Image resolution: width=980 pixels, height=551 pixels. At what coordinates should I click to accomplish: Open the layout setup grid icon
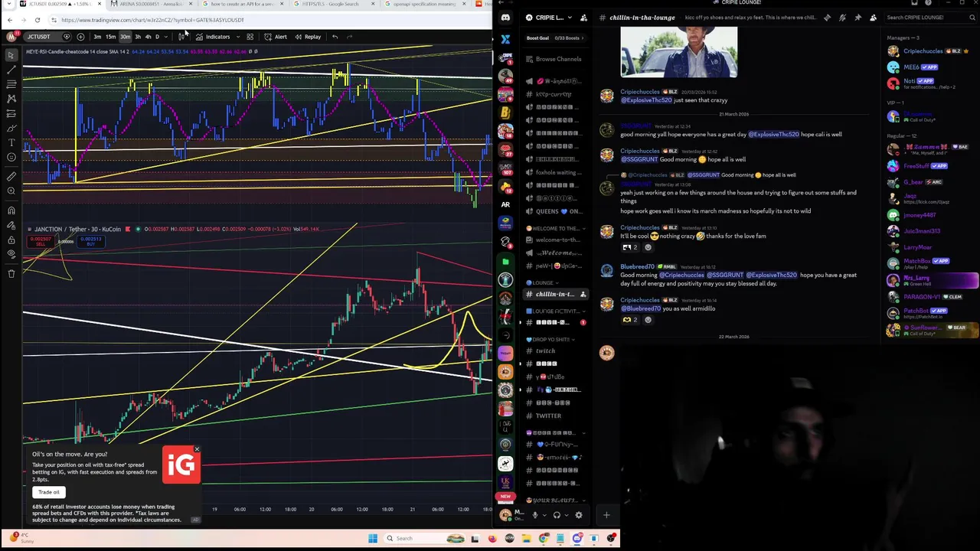pyautogui.click(x=250, y=37)
